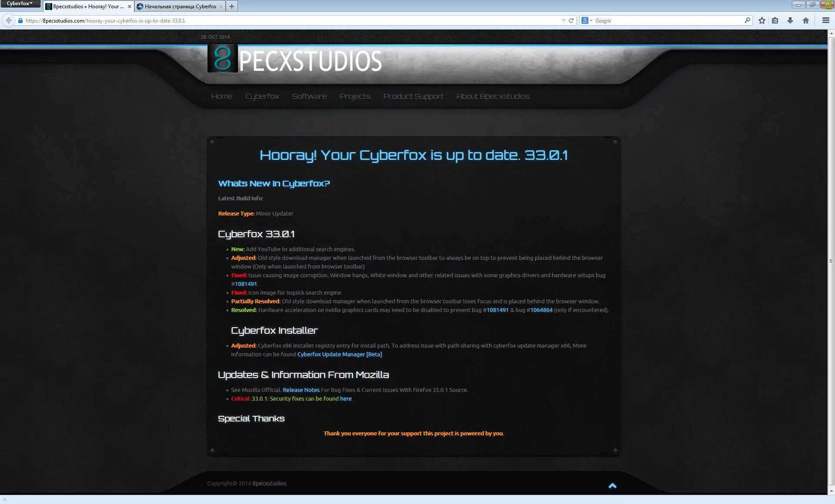
Task: Open the Cyberfox application menu dropdown
Action: pyautogui.click(x=20, y=3)
